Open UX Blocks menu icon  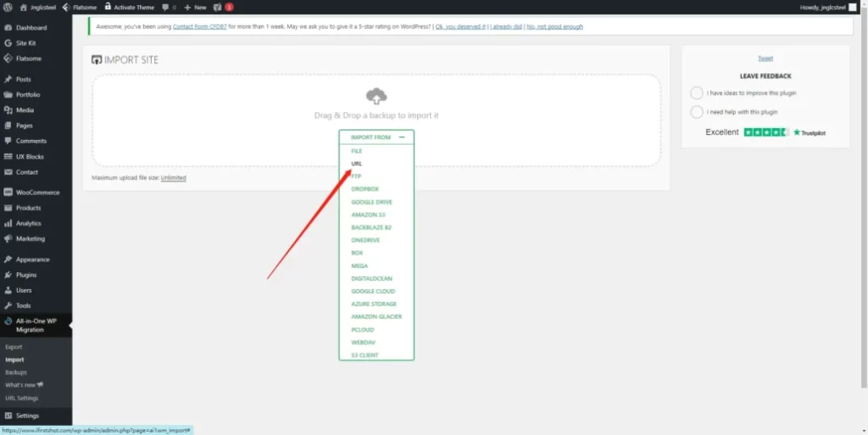click(x=8, y=157)
